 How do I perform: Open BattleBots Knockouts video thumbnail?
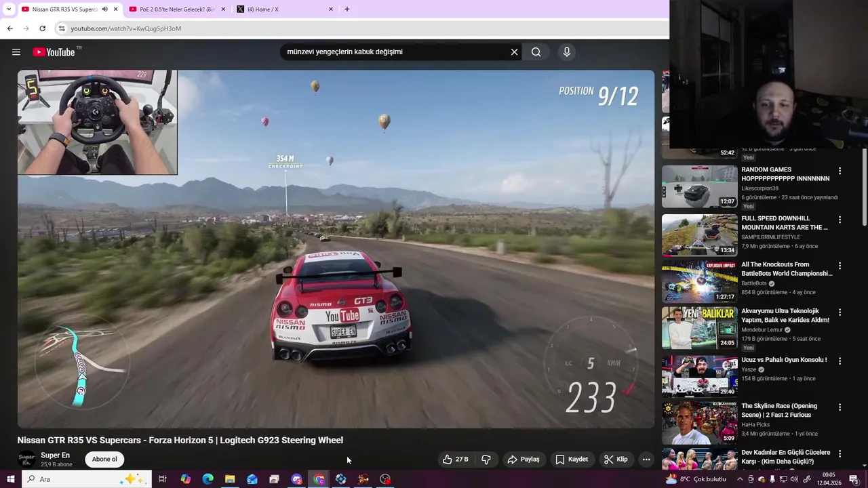pyautogui.click(x=699, y=282)
